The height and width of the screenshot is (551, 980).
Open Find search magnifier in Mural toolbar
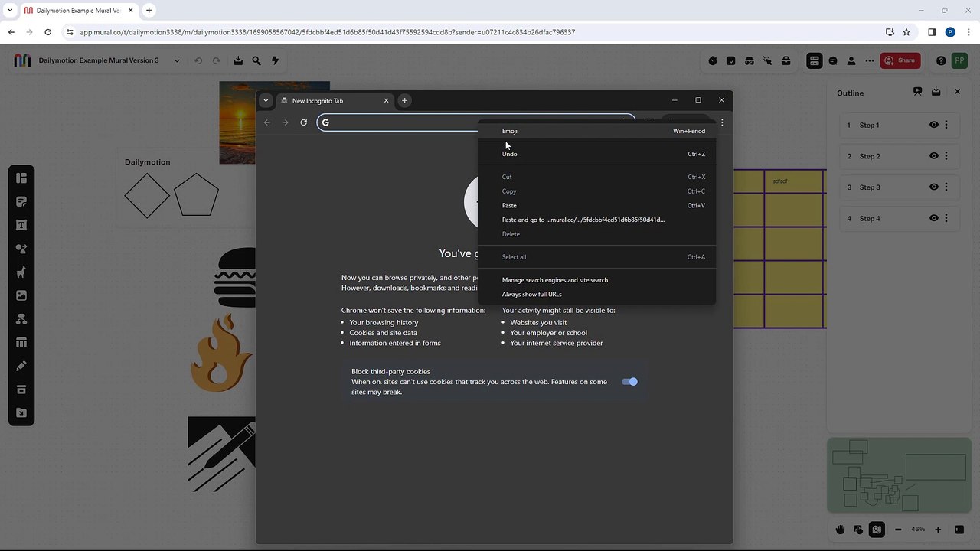coord(256,60)
